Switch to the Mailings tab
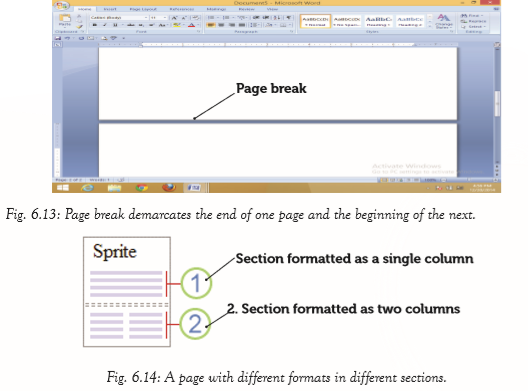The image size is (528, 391). pos(216,9)
